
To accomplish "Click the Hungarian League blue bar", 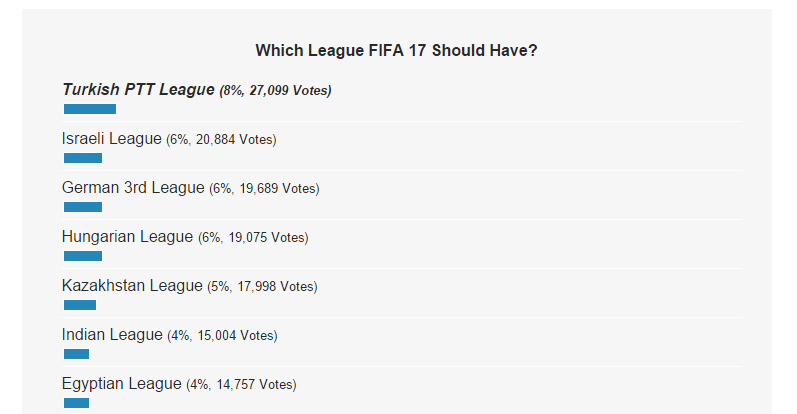I will (x=83, y=256).
